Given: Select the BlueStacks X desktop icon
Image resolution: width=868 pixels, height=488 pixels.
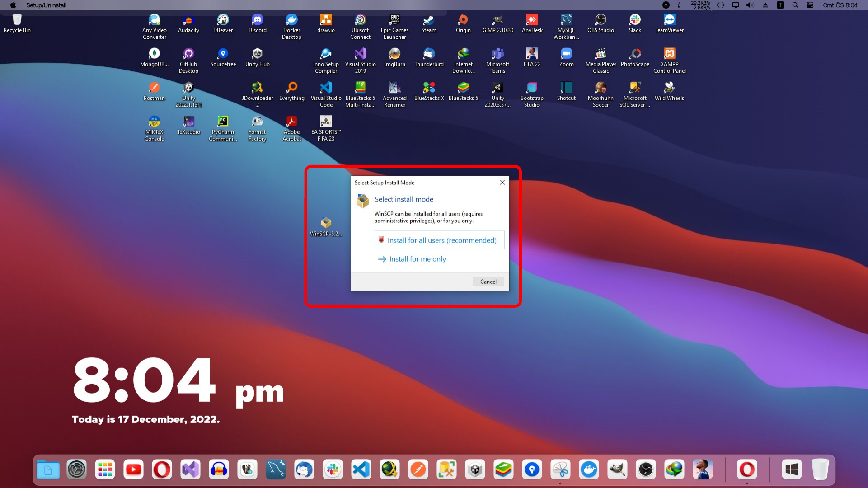Looking at the screenshot, I should tap(429, 91).
